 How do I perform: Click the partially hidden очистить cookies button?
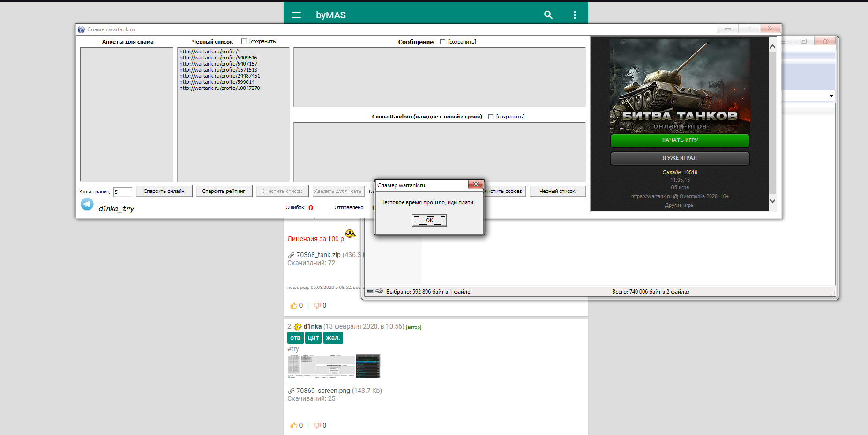point(505,191)
